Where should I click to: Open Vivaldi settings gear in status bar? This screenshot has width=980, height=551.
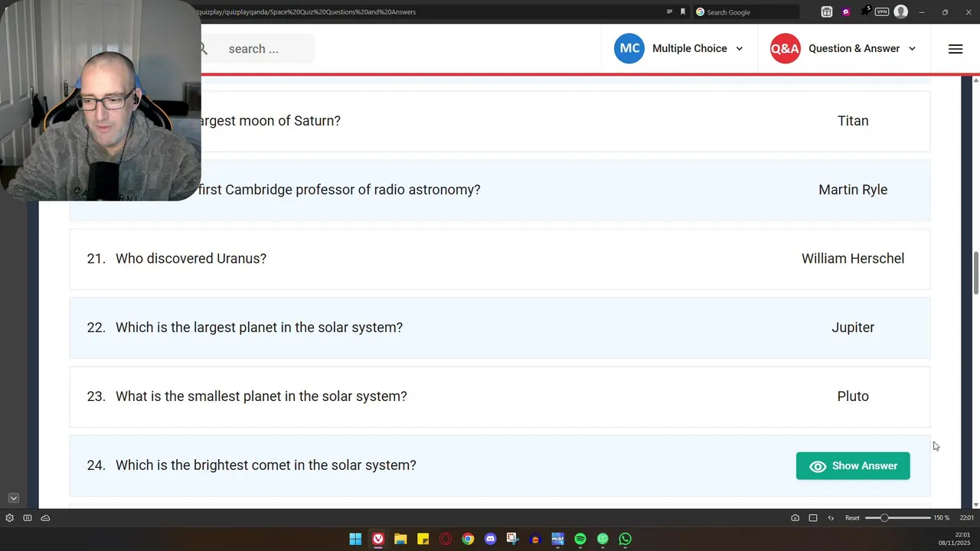[x=9, y=518]
